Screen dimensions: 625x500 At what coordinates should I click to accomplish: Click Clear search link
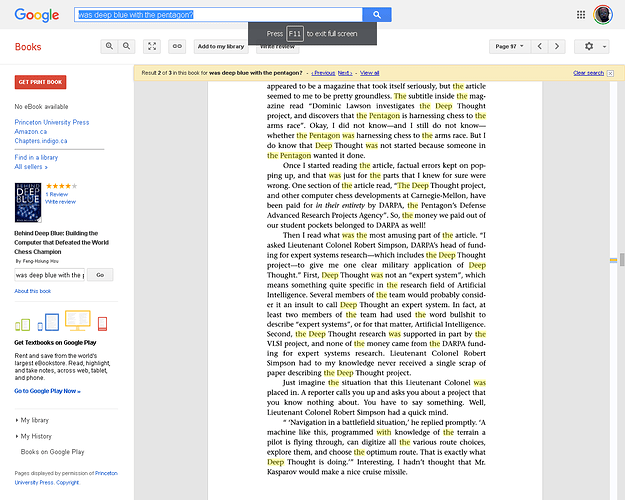click(x=588, y=73)
